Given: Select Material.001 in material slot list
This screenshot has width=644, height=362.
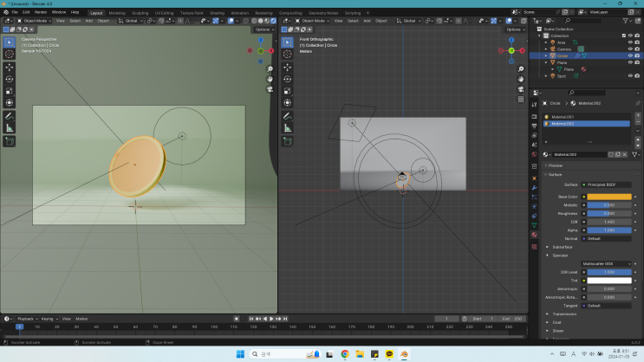Looking at the screenshot, I should [563, 116].
